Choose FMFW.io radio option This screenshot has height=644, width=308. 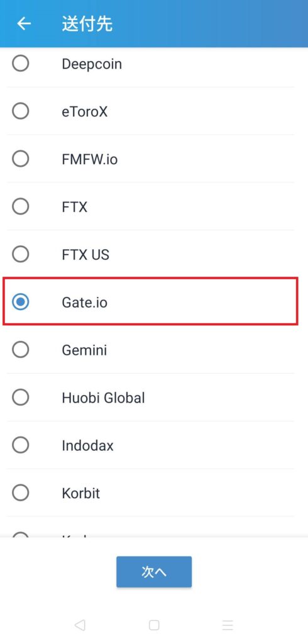tap(21, 159)
